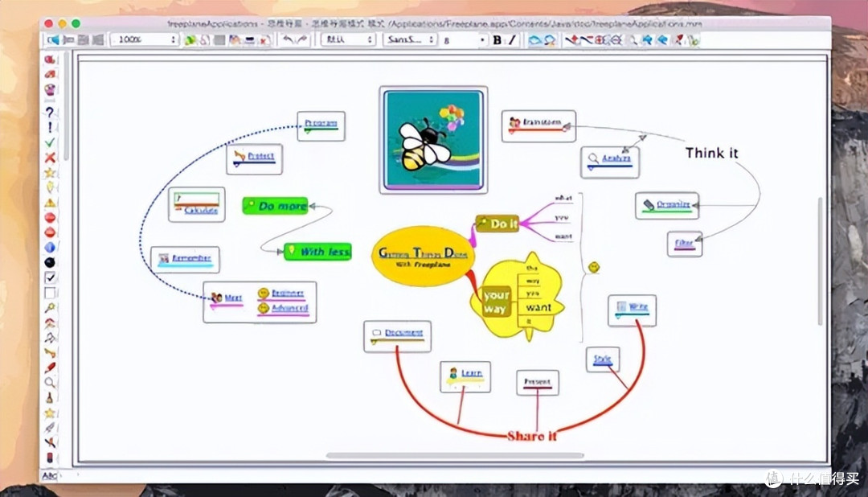Open the Meet node link
This screenshot has width=868, height=497.
(x=233, y=298)
